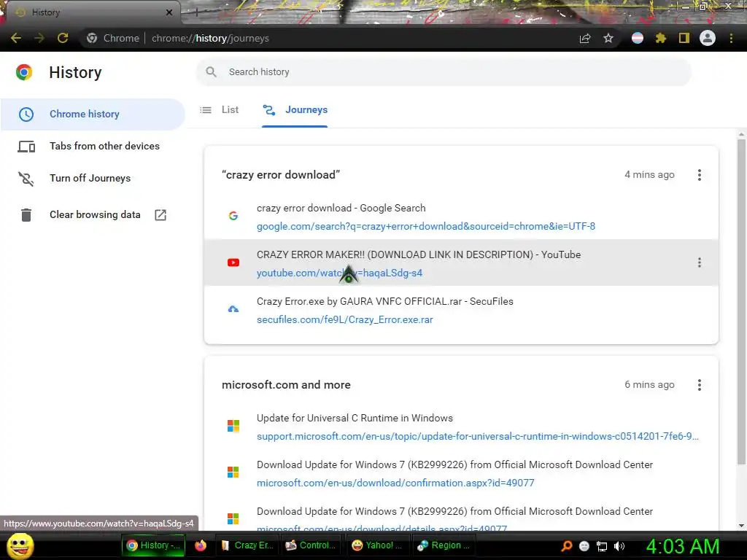Screen dimensions: 747x560
Task: Open options for the CRAZY ERROR MAKER YouTube entry
Action: pyautogui.click(x=700, y=262)
